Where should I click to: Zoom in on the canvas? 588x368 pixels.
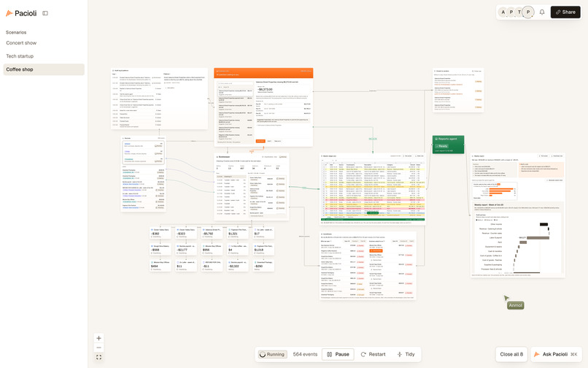coord(98,338)
